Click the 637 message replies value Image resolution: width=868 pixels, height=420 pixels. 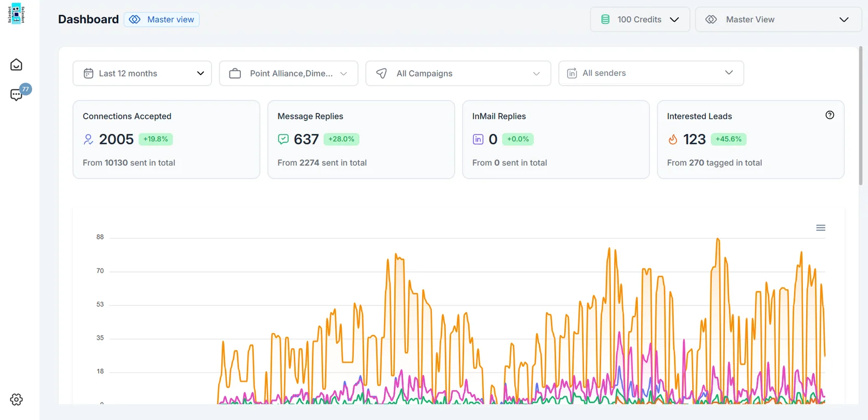306,139
